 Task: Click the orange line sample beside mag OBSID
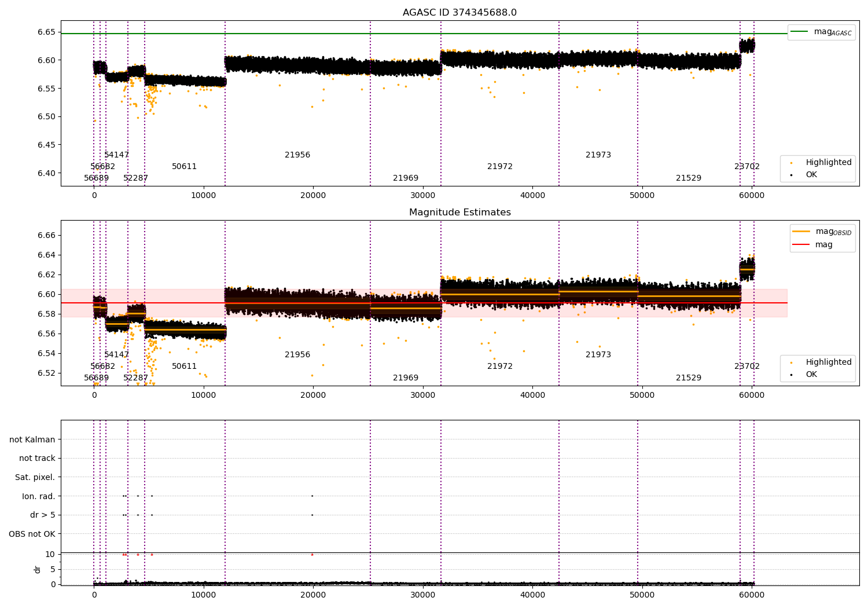click(x=801, y=232)
